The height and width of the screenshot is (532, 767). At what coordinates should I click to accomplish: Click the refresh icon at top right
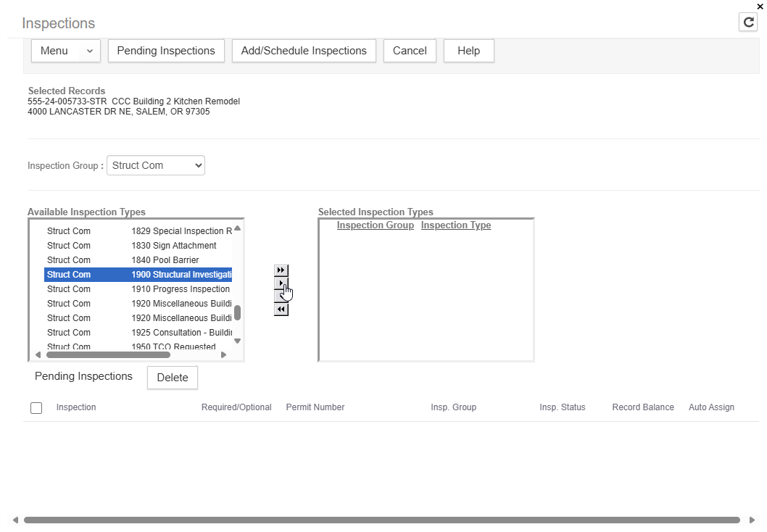748,22
